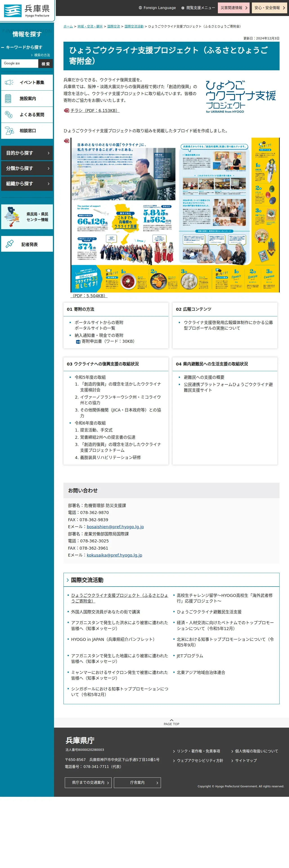This screenshot has width=289, height=868.
Task: Click the 地域・交流・観光 breadcrumb link
Action: pos(90,26)
